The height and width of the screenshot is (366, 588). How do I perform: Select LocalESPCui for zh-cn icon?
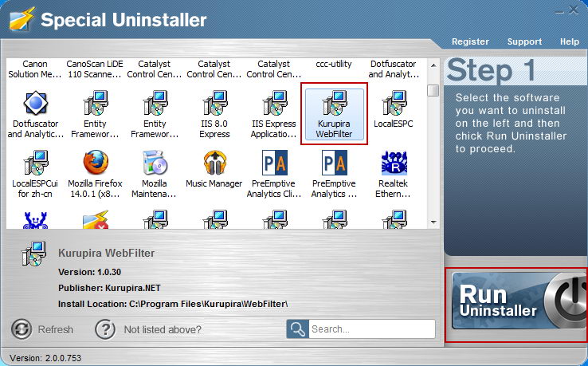click(x=35, y=163)
